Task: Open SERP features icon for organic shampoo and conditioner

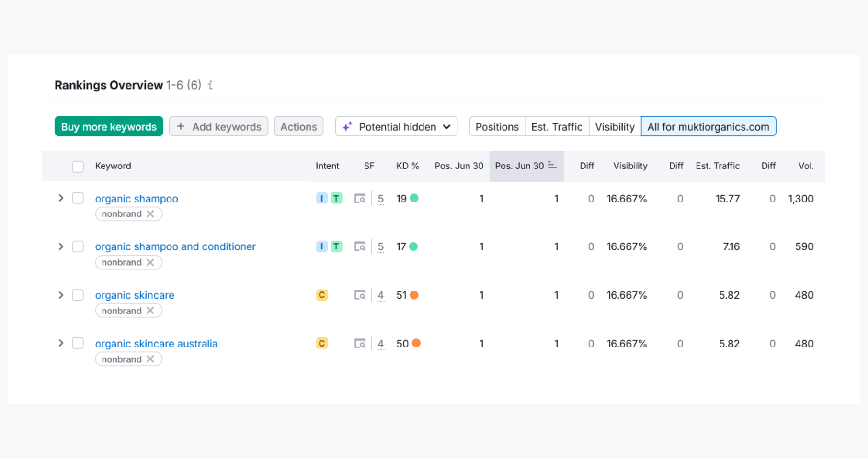Action: [x=360, y=246]
